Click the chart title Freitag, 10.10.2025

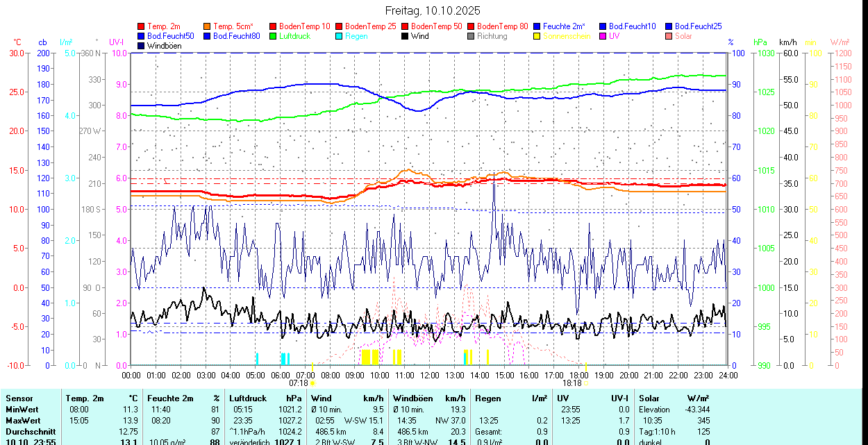point(433,11)
